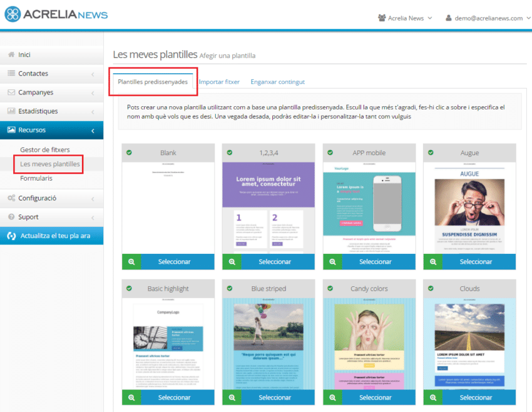The image size is (532, 412).
Task: Preview the Blue striped template with magnifier
Action: pos(232,398)
